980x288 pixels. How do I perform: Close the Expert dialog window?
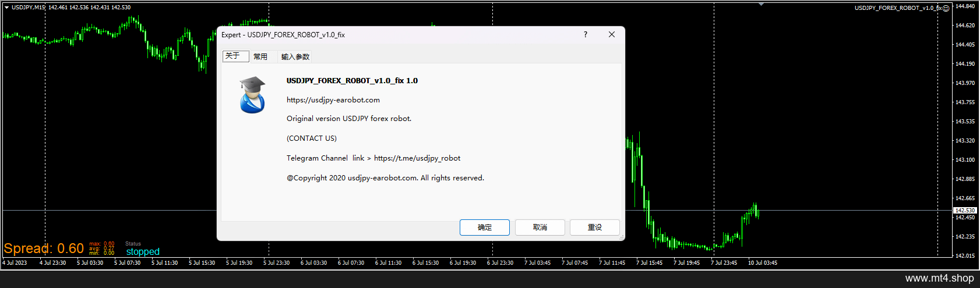tap(612, 35)
